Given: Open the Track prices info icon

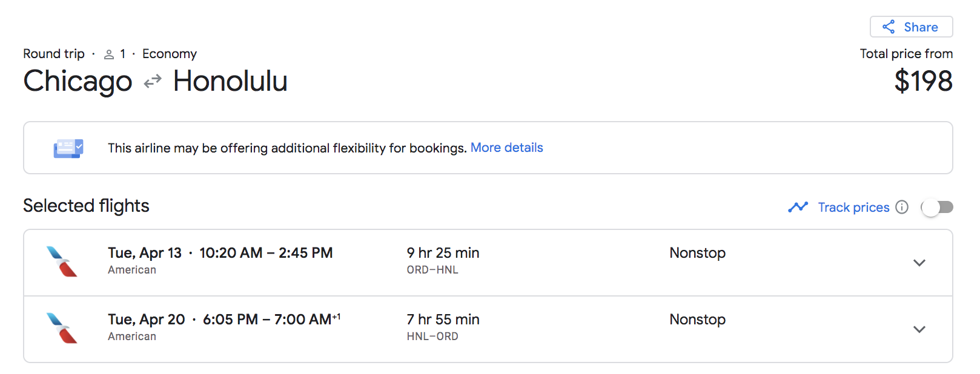Looking at the screenshot, I should [x=903, y=207].
